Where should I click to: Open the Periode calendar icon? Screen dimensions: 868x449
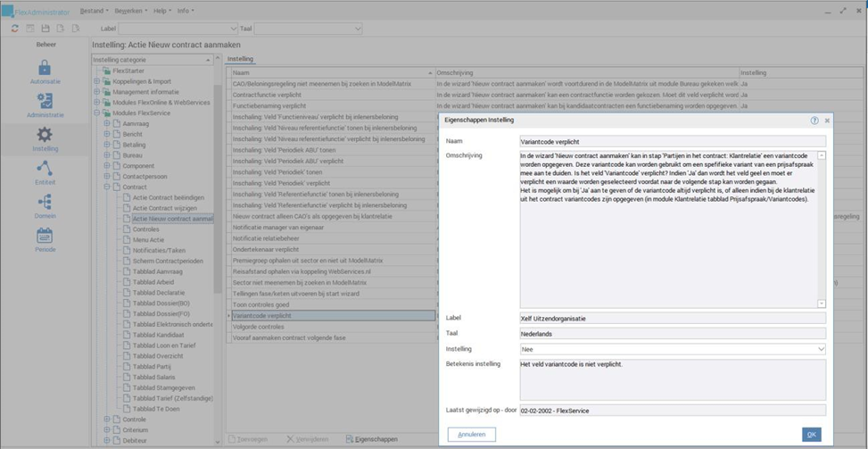pyautogui.click(x=45, y=237)
